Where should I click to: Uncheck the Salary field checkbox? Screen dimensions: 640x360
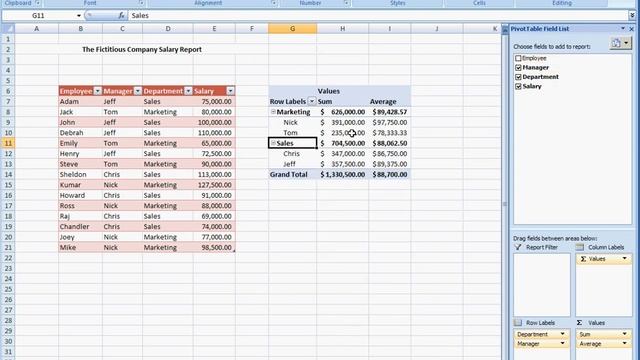coord(518,87)
